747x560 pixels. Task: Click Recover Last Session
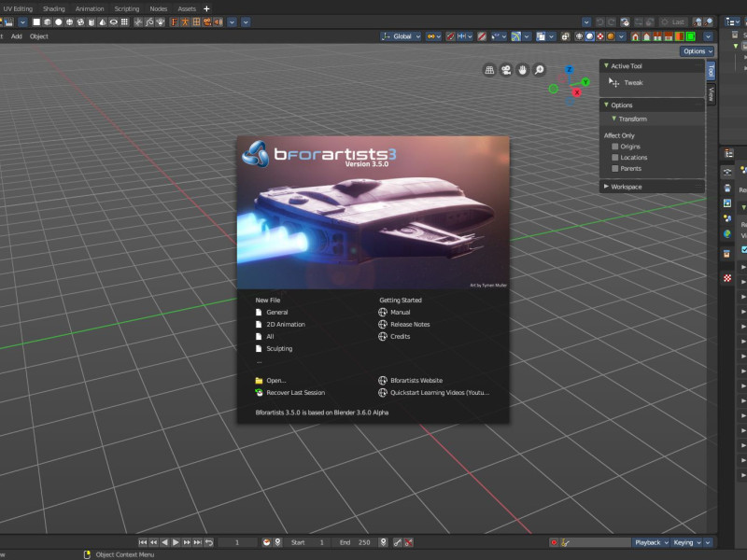point(295,393)
